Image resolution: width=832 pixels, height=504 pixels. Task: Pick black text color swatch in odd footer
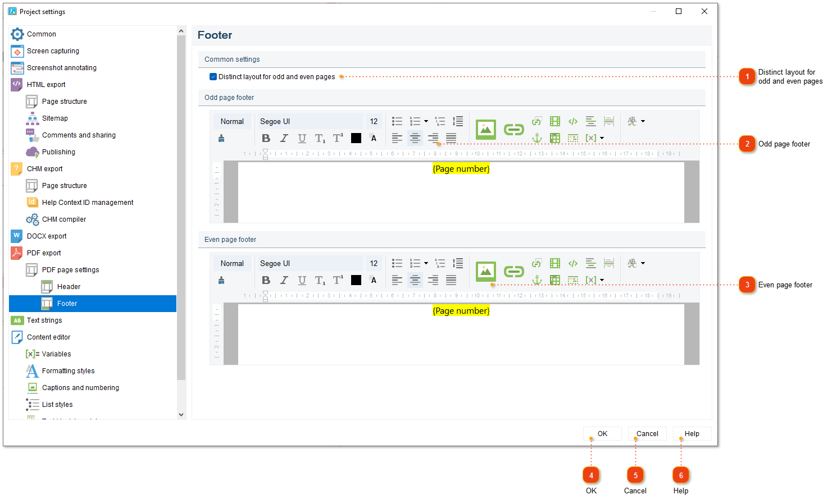tap(356, 138)
